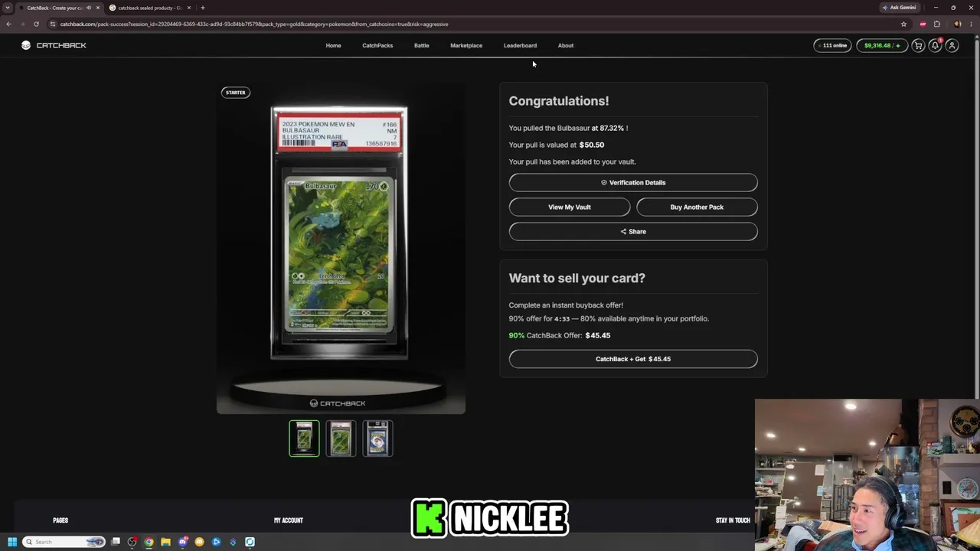Click the CatchBack logo in the header
Viewport: 980px width, 551px height.
[54, 45]
